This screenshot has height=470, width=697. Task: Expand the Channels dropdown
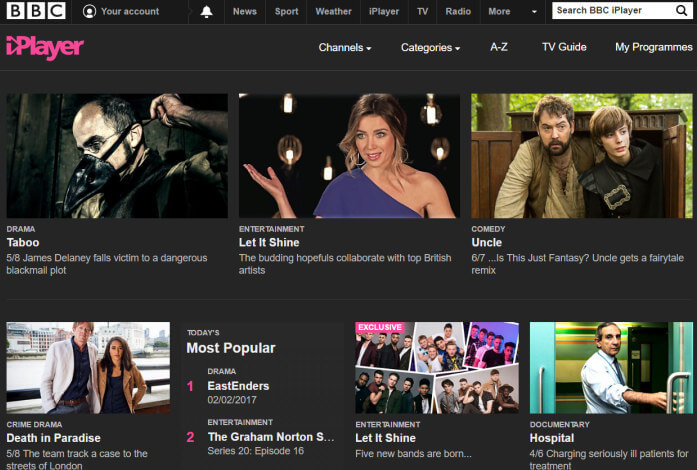345,47
